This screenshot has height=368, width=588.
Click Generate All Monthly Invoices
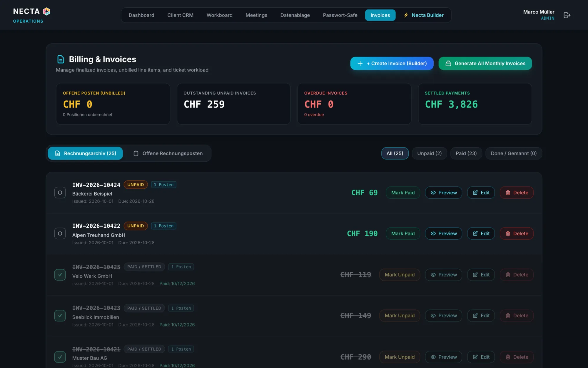coord(485,63)
